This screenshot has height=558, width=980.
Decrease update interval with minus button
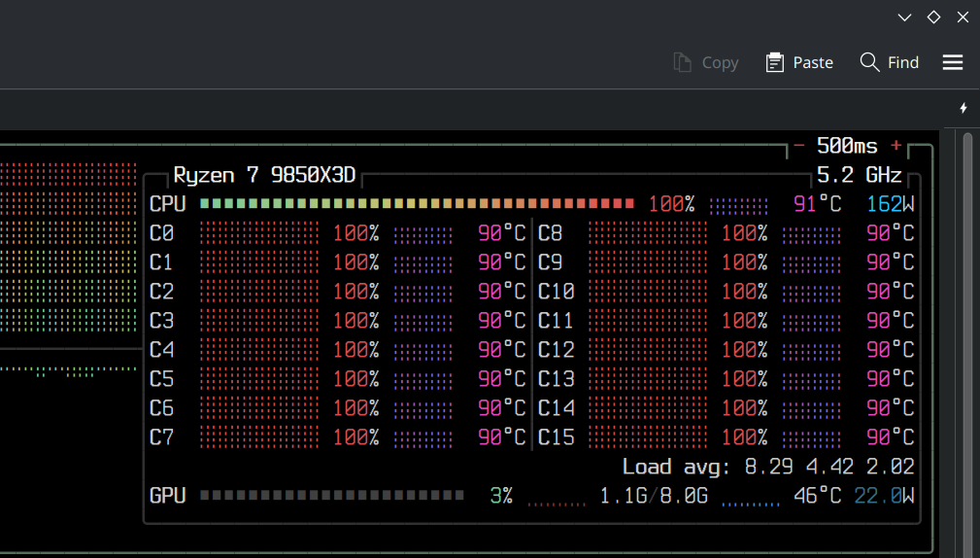[798, 146]
